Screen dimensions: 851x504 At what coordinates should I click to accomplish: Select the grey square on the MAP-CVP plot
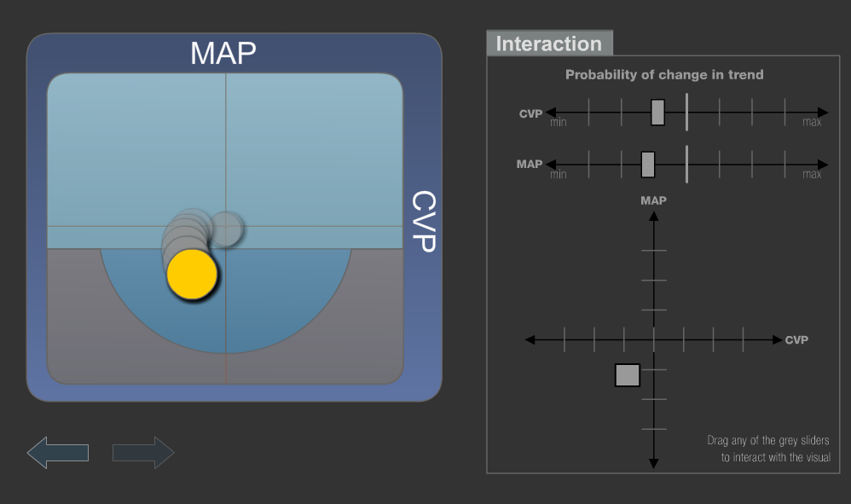point(628,375)
